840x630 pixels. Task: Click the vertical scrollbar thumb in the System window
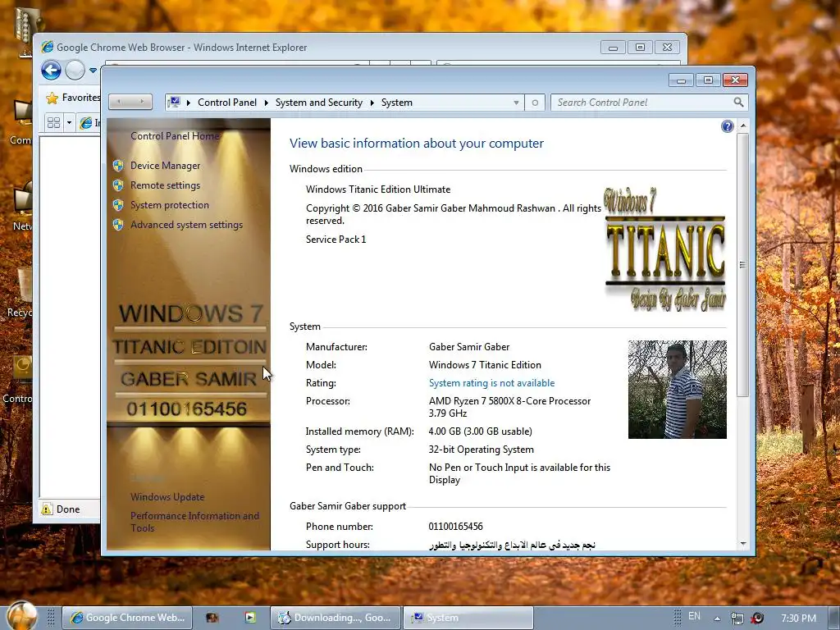click(x=742, y=265)
